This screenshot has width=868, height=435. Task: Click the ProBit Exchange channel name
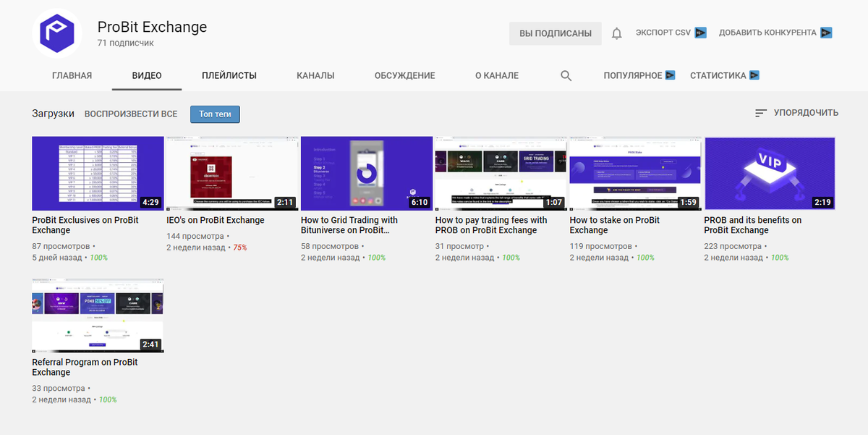pos(152,27)
